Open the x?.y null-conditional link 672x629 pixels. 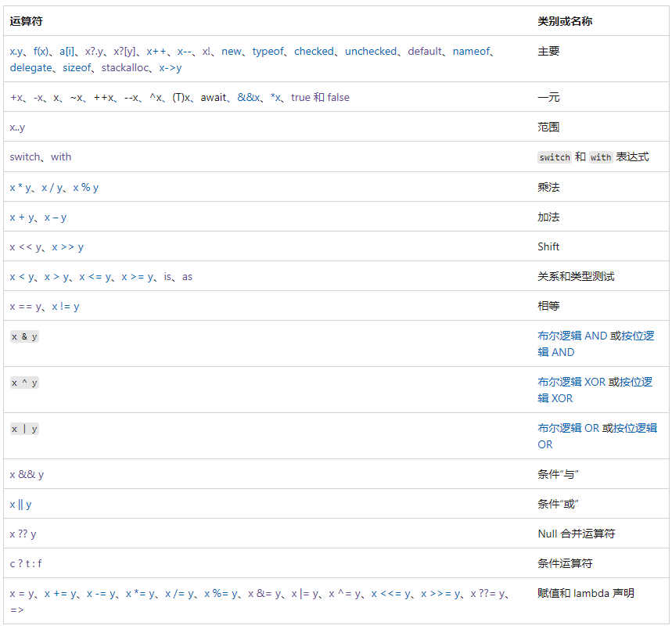pos(94,52)
